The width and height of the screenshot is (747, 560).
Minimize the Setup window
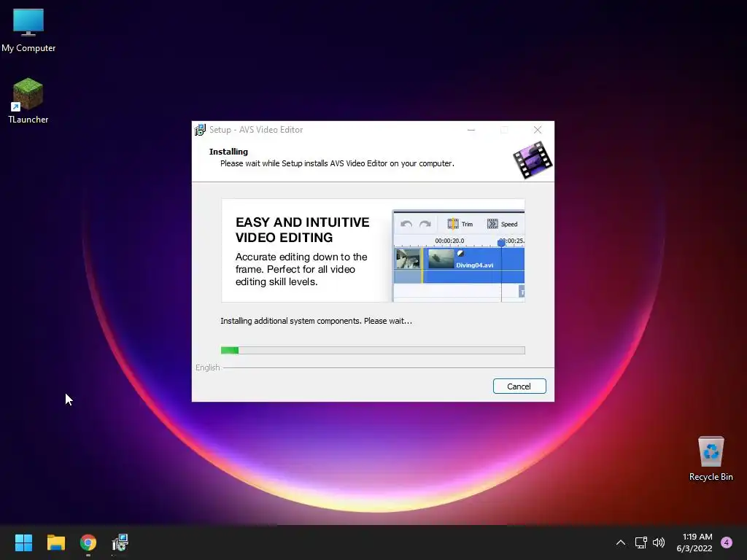click(x=471, y=130)
